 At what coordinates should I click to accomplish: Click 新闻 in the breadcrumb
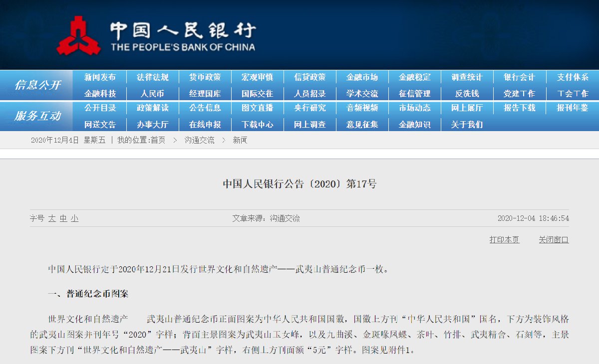pos(240,141)
